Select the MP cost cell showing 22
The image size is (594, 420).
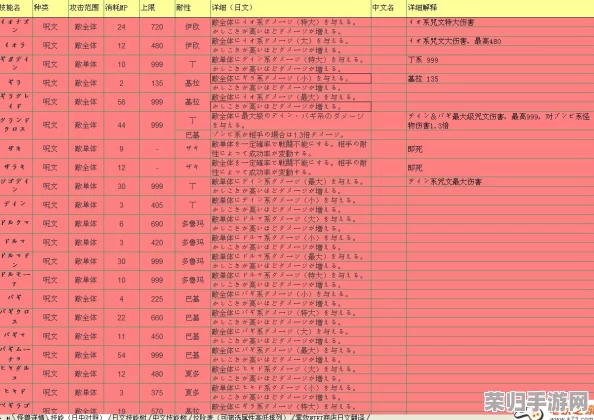pyautogui.click(x=121, y=317)
